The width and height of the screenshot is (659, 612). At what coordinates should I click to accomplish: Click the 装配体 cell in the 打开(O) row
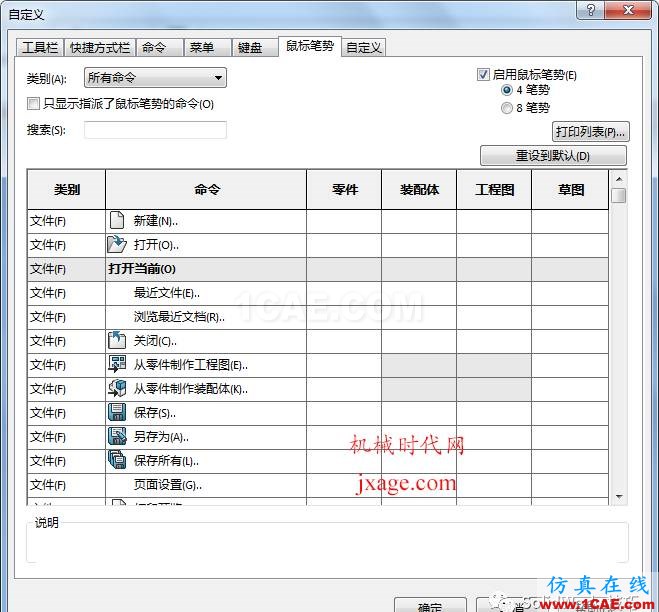[x=419, y=245]
